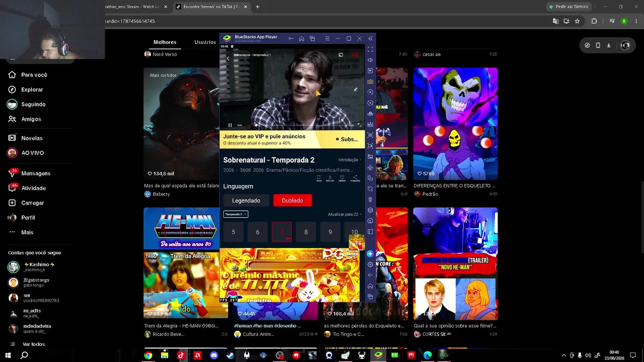
Task: Open Discord from the taskbar
Action: [x=214, y=355]
